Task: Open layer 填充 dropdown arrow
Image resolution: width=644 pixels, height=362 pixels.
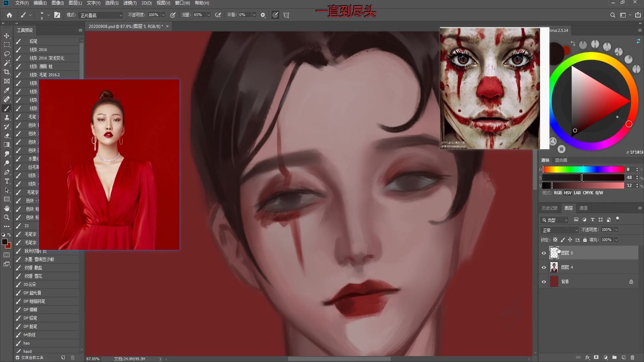Action: 616,240
